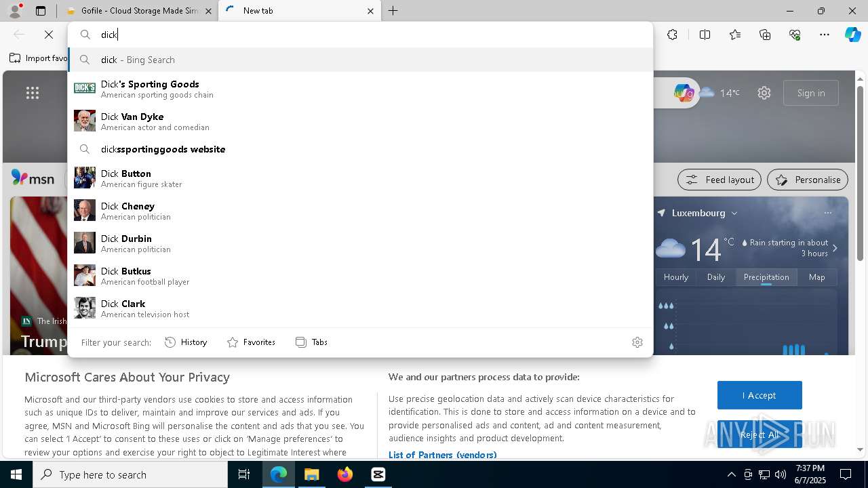Open the Feed layout options
This screenshot has height=488, width=868.
[719, 180]
